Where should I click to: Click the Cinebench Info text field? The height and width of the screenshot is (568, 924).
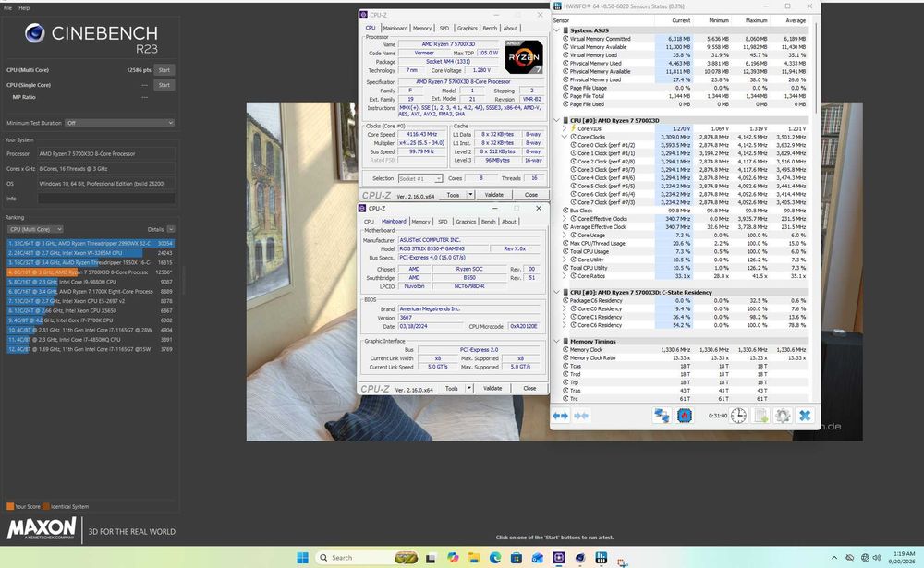tap(106, 199)
